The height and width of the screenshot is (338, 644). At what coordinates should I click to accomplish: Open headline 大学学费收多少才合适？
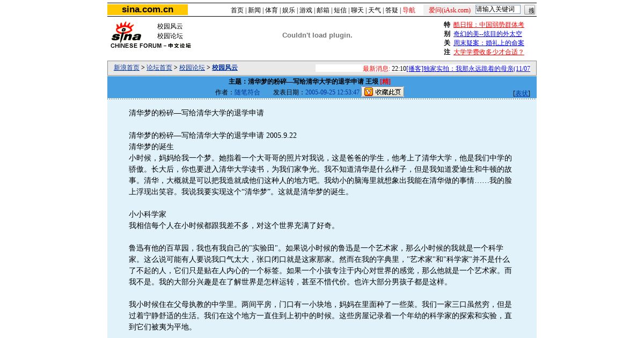[489, 52]
